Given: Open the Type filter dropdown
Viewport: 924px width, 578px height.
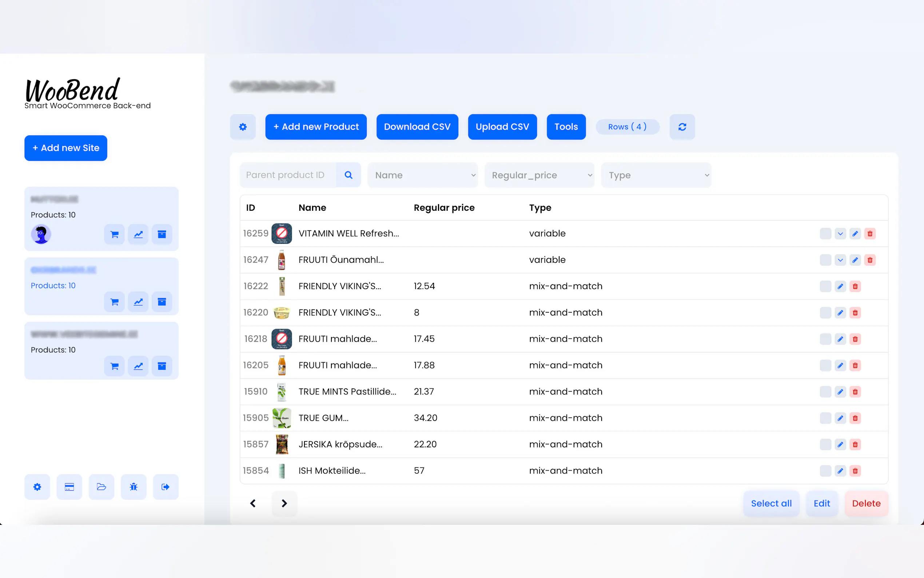Looking at the screenshot, I should click(656, 175).
